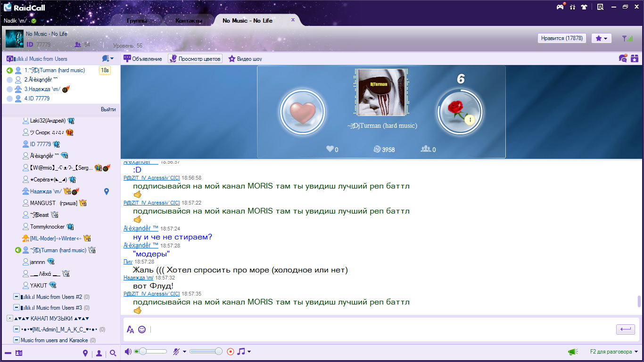Open the music note dropdown arrow
The width and height of the screenshot is (644, 362).
[249, 352]
